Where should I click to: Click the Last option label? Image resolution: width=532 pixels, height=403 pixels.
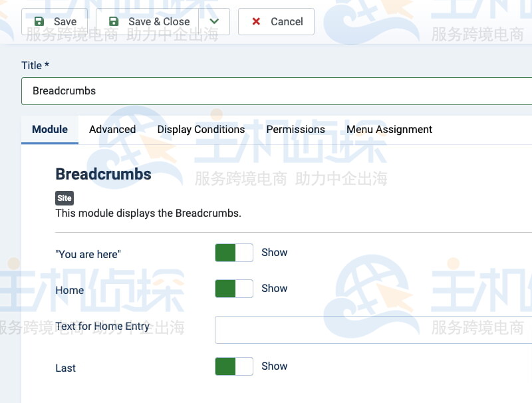[65, 368]
